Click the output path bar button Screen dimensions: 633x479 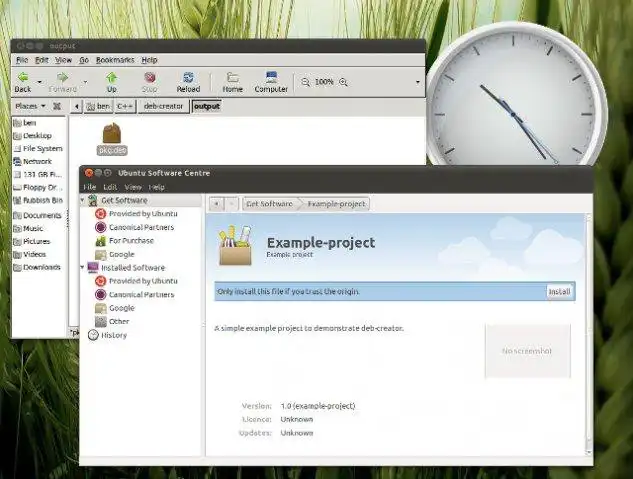pos(207,106)
